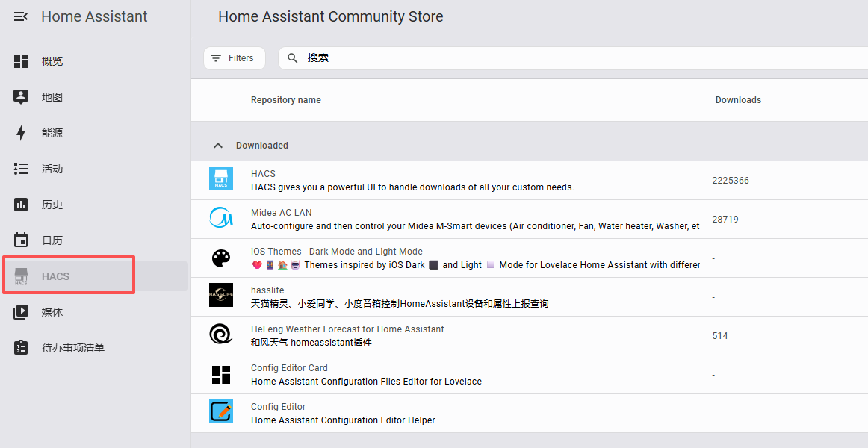Collapse the sidebar with the menu icon
The width and height of the screenshot is (868, 448).
coord(20,16)
